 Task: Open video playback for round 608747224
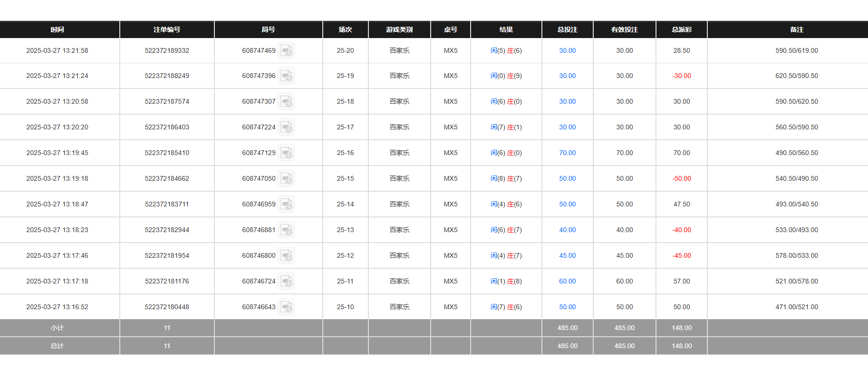[286, 127]
